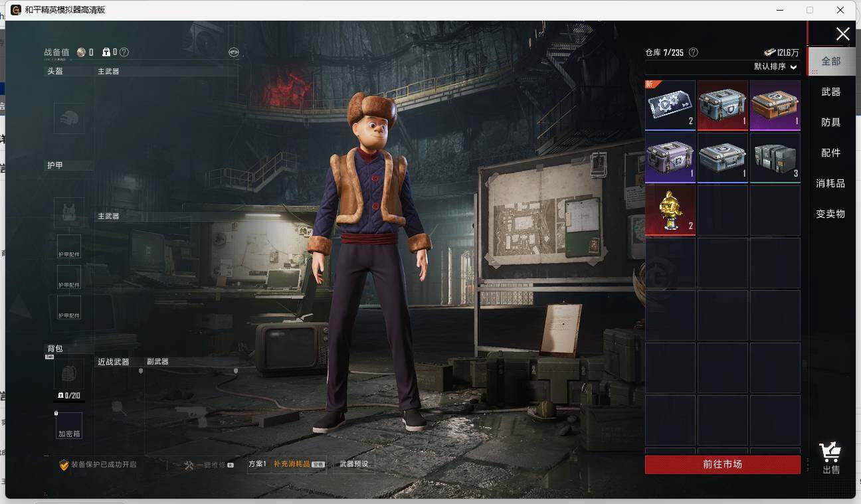Click the currency icon showing 121.6万
Viewport: 861px width, 504px height.
[769, 52]
